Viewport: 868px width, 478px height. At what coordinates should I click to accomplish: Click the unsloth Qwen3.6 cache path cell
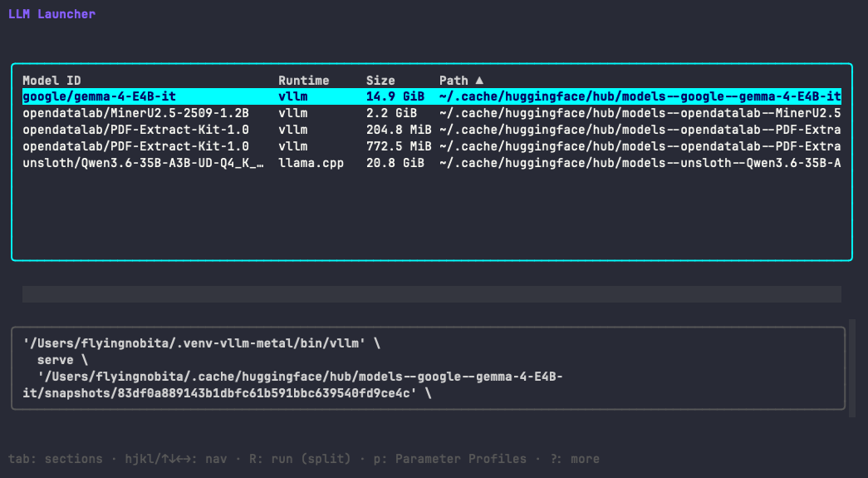tap(640, 163)
